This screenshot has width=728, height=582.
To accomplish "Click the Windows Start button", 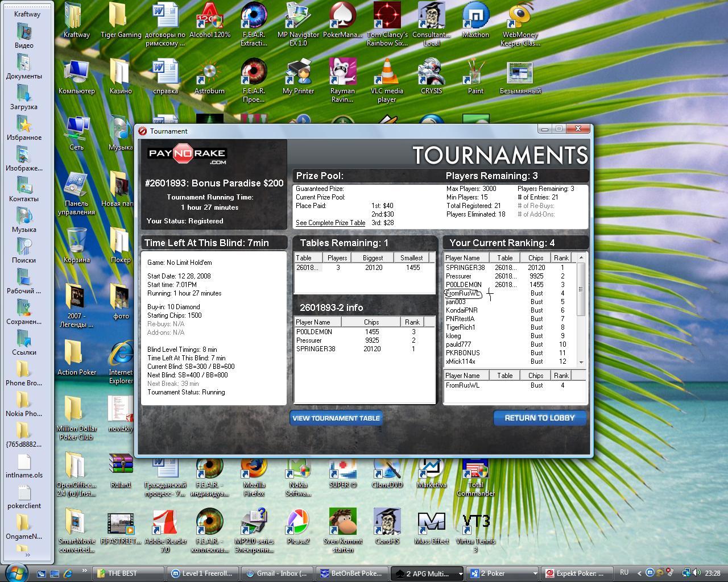I will (15, 572).
